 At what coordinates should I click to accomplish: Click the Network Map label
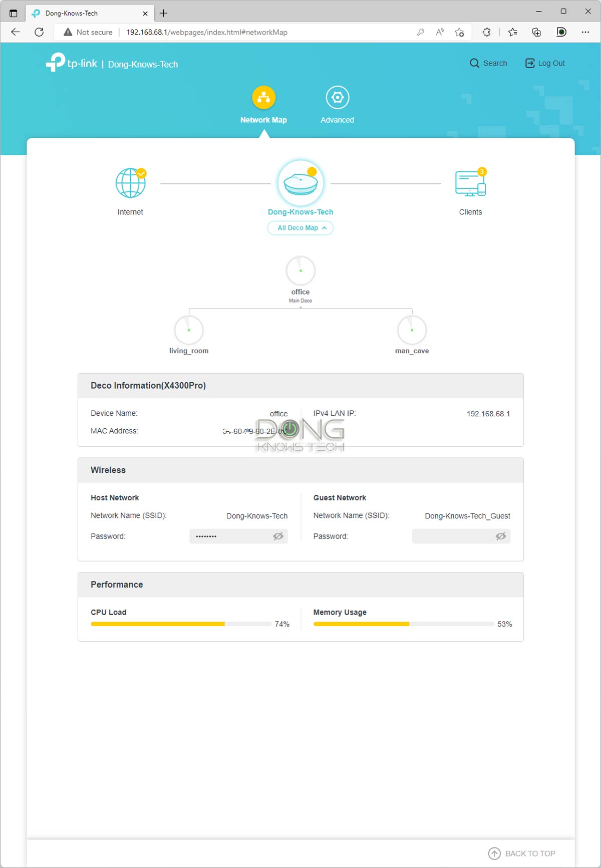point(263,120)
